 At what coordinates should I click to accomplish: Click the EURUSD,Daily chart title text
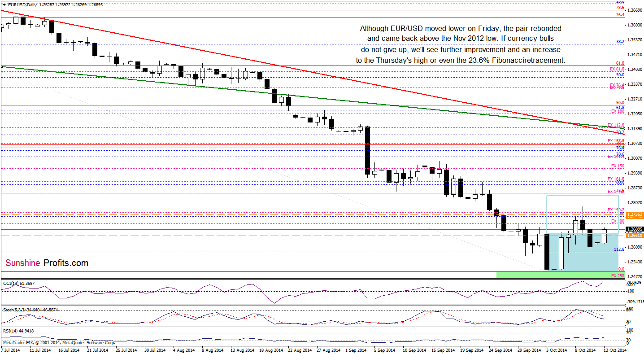(x=22, y=4)
